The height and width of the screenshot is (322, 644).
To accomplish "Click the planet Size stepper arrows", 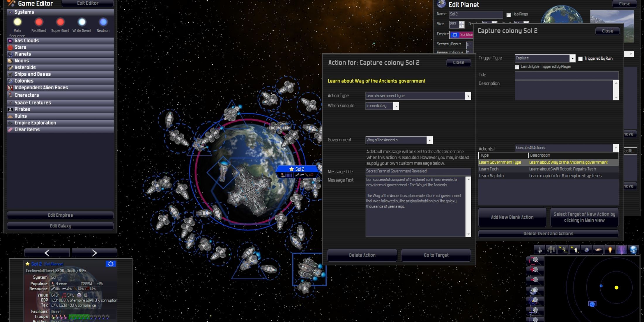I will [x=462, y=24].
